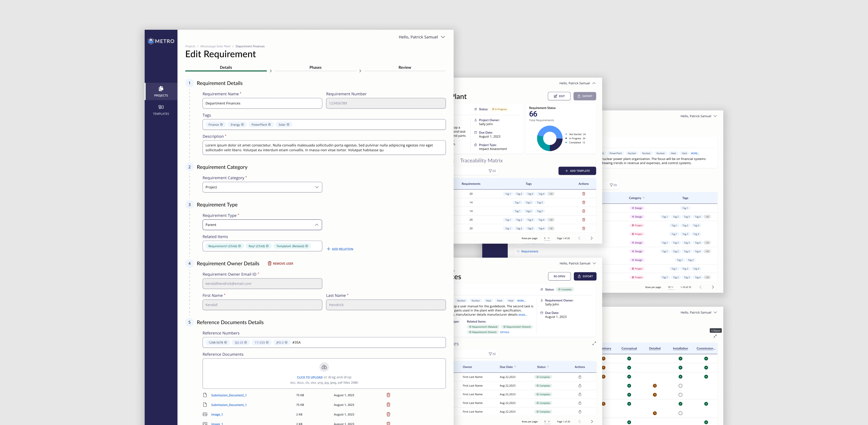868x425 pixels.
Task: Click the Metro logo
Action: click(161, 41)
